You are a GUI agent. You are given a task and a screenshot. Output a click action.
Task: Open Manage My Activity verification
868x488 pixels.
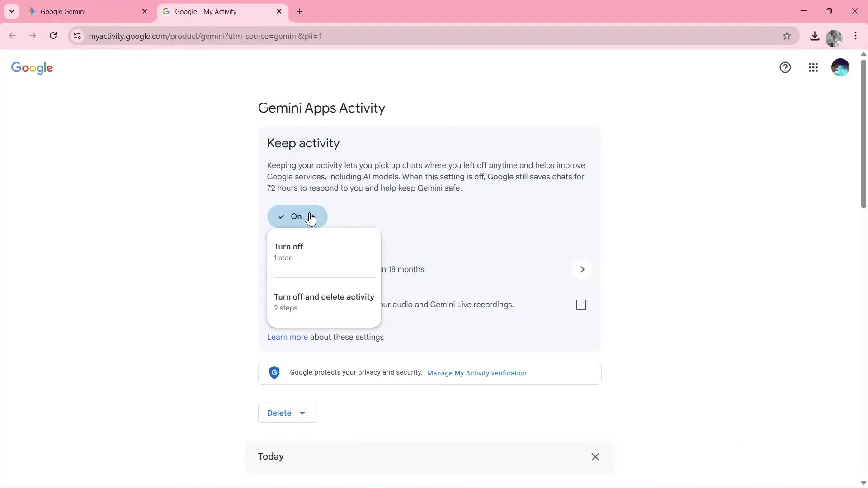tap(476, 373)
